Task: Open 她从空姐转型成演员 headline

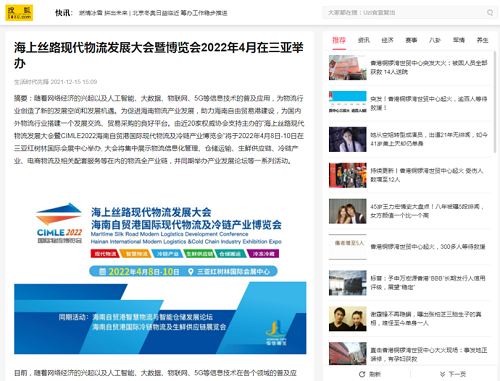Action: coord(429,139)
